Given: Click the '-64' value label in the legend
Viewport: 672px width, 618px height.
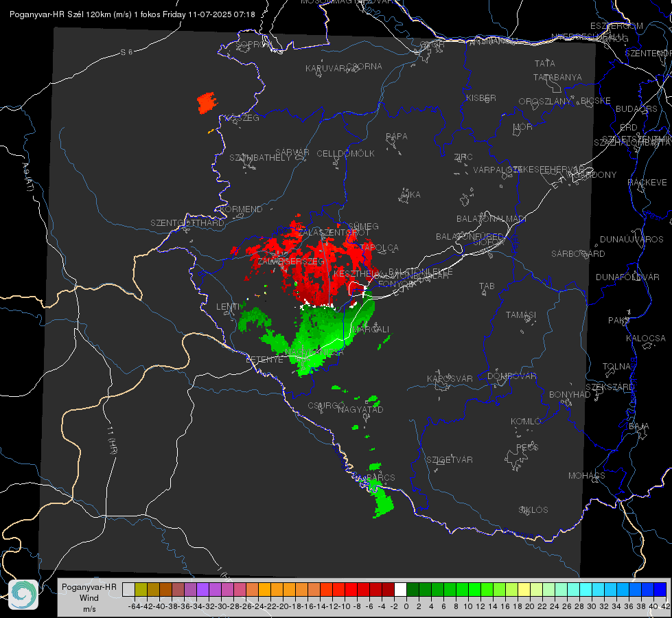Looking at the screenshot, I should tap(135, 606).
